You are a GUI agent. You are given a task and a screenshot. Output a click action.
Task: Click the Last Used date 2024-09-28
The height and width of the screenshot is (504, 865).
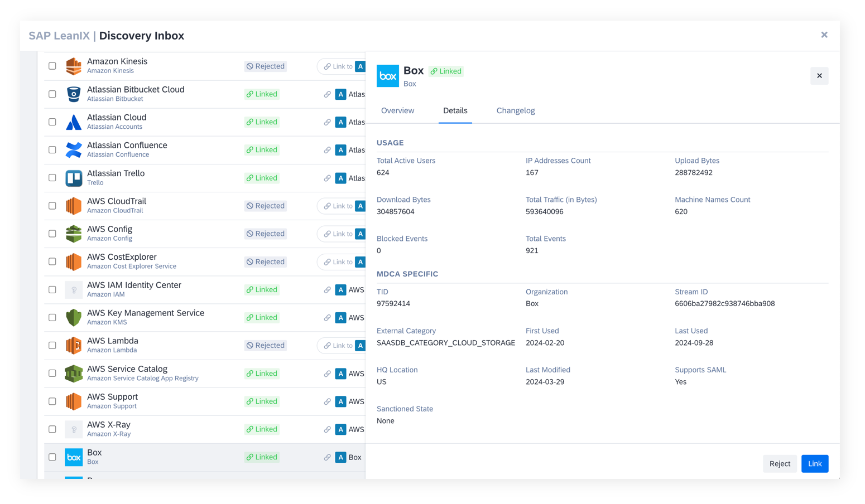[x=694, y=343]
